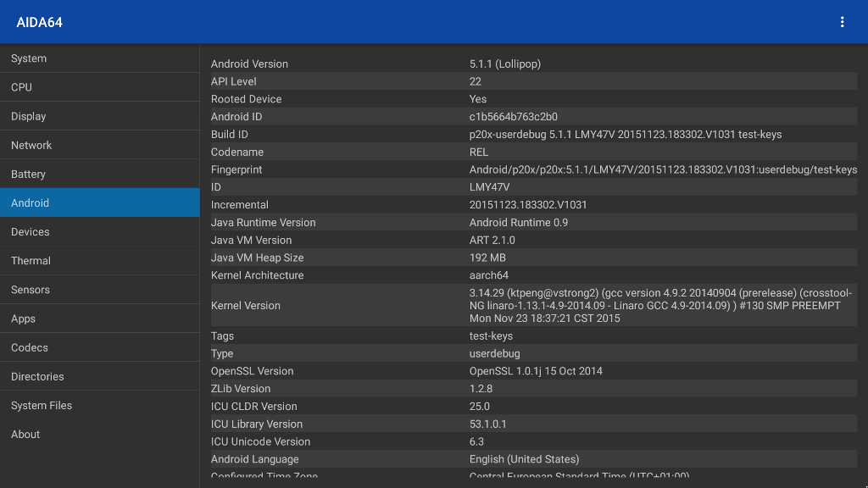Click the value Android Runtime 0.9
Screen dimensions: 868x488
coord(519,223)
